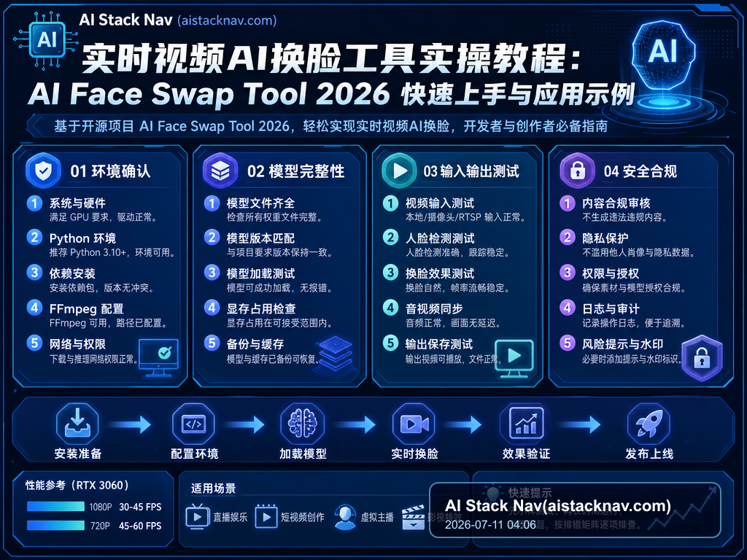
Task: Select the 安装准备 download tray icon
Action: [77, 424]
